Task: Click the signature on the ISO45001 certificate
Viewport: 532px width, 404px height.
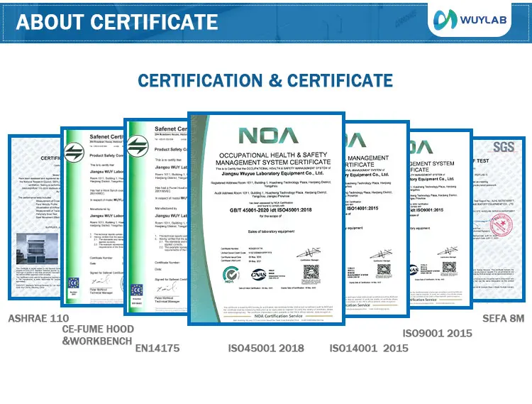Action: coord(309,253)
